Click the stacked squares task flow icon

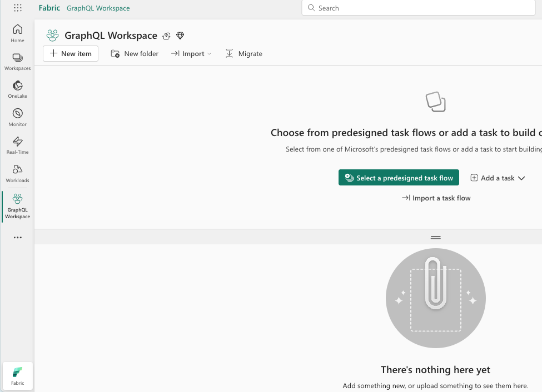(435, 102)
